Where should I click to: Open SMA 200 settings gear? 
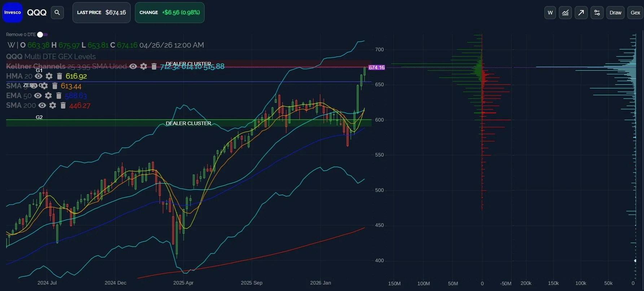pyautogui.click(x=53, y=105)
